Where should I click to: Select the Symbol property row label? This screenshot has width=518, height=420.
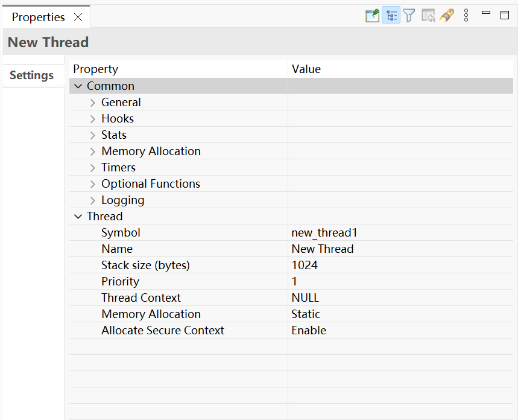121,233
